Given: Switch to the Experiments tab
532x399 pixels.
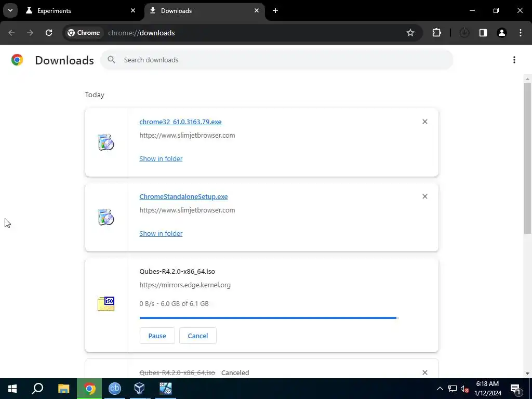Looking at the screenshot, I should (x=82, y=11).
